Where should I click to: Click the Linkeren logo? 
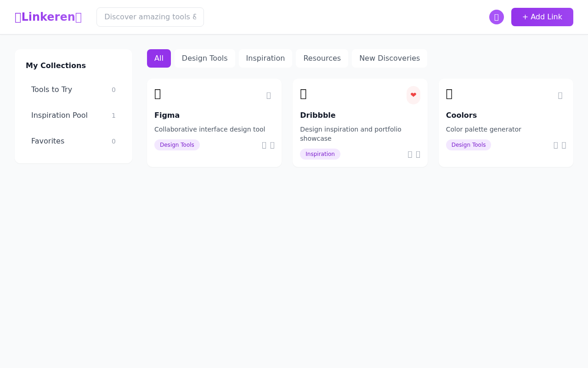point(48,17)
